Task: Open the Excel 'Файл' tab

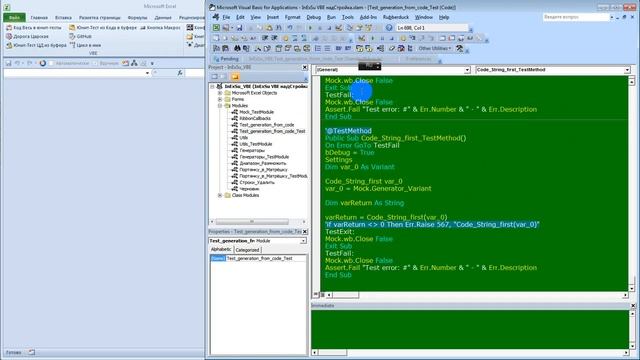Action: [14, 18]
